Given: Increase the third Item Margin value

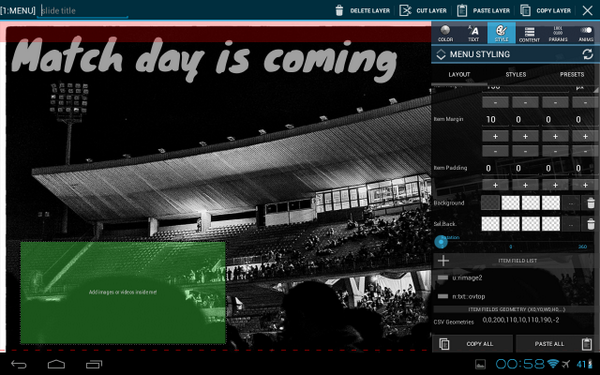Looking at the screenshot, I should tap(555, 136).
